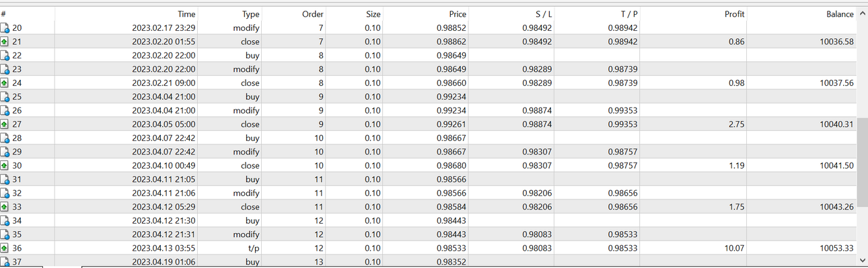Sort by the Price column header
868x268 pixels.
click(x=427, y=14)
